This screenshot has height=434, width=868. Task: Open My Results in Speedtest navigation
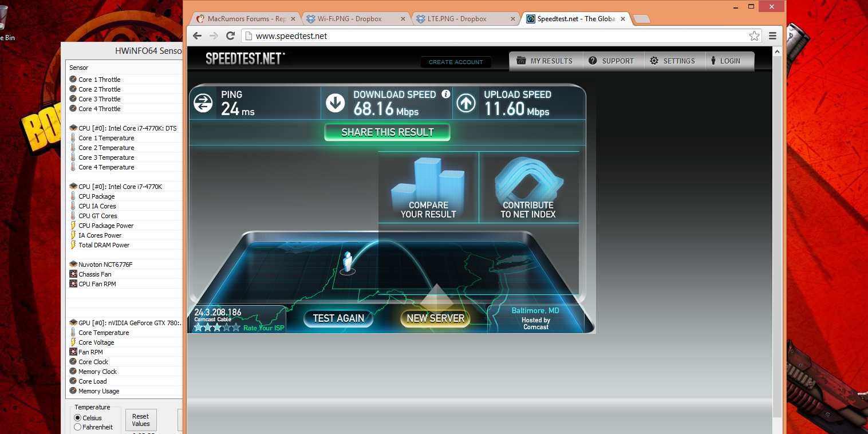click(x=546, y=61)
